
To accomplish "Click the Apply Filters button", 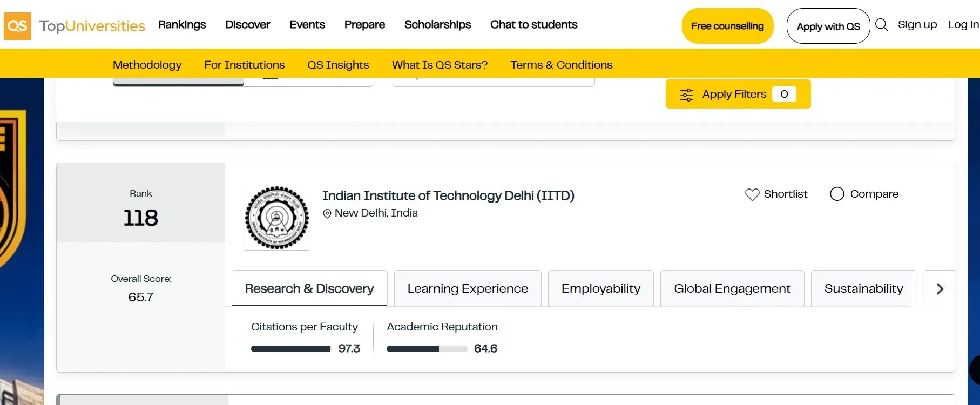I will (738, 94).
